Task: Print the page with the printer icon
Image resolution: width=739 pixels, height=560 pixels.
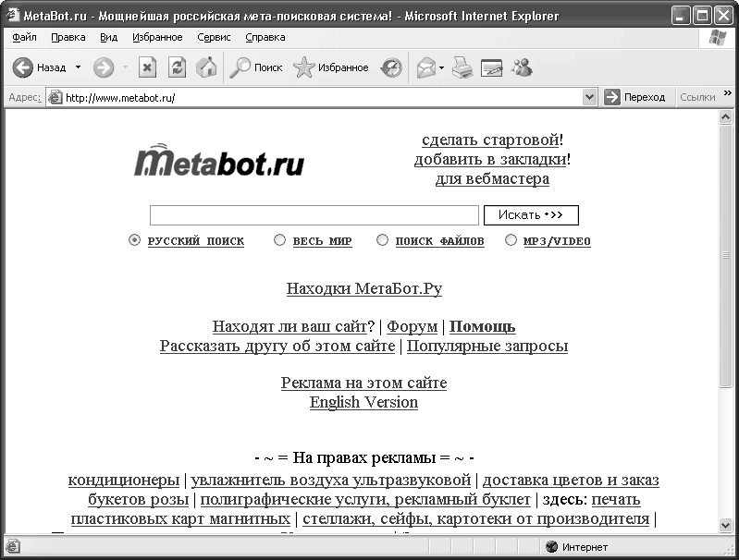Action: click(462, 67)
